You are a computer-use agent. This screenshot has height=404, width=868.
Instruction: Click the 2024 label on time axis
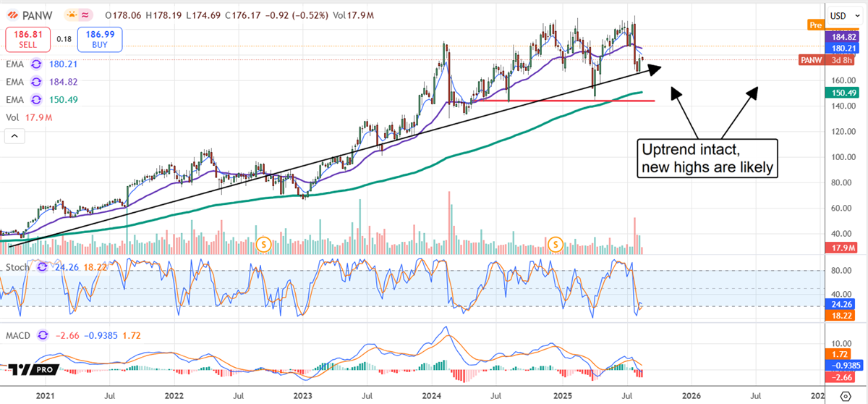point(432,396)
